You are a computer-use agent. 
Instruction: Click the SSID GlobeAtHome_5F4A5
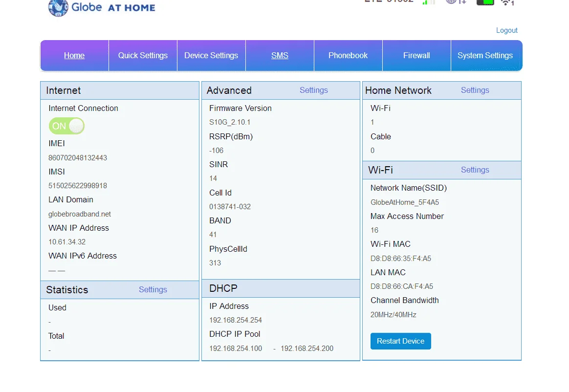[405, 202]
